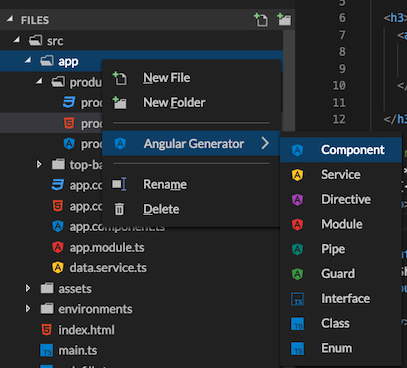Image resolution: width=407 pixels, height=368 pixels.
Task: Click the teal Angular icon beside Pipe
Action: (x=297, y=249)
